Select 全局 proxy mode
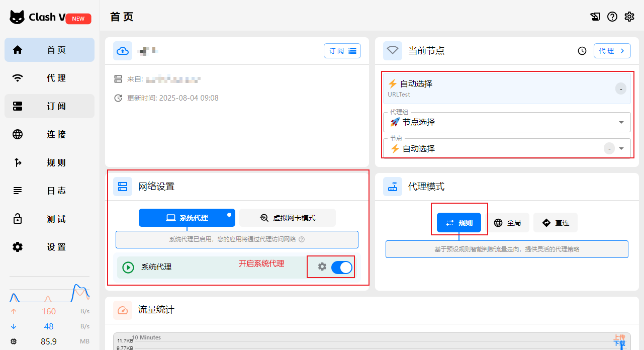Viewport: 644px width, 350px height. 507,223
